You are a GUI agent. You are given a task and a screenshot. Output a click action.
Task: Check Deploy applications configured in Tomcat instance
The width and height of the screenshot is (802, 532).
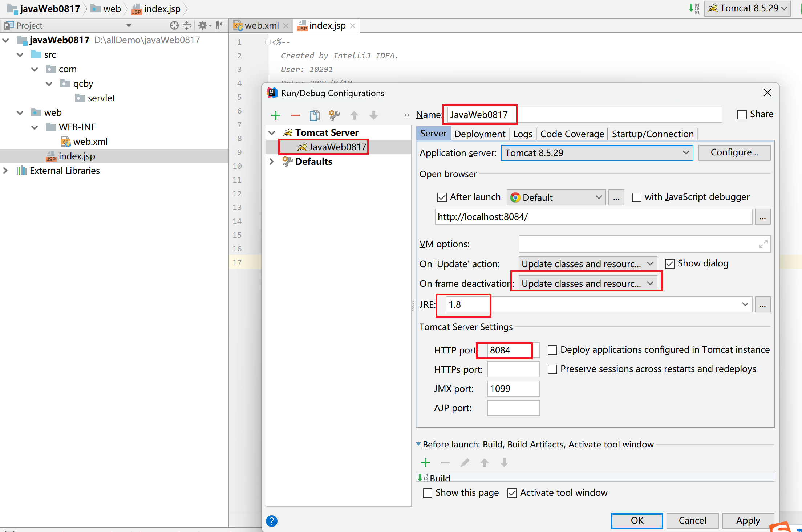pyautogui.click(x=552, y=350)
